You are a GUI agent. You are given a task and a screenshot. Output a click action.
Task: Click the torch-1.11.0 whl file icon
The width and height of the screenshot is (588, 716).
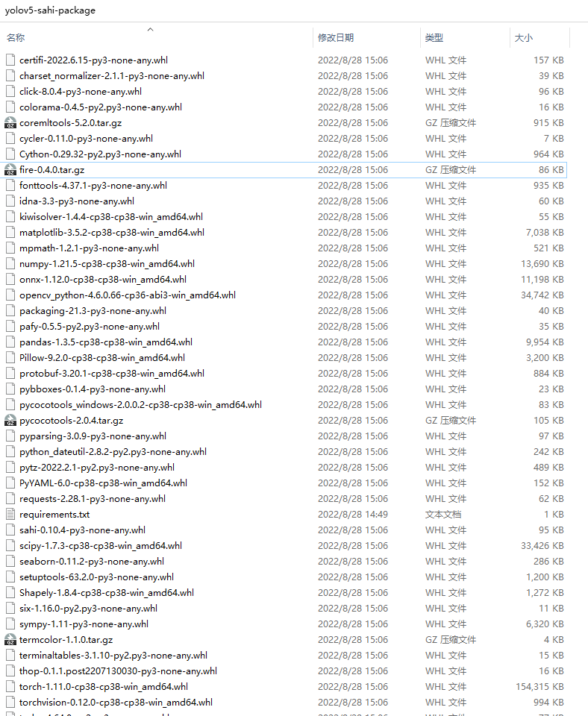[x=10, y=687]
